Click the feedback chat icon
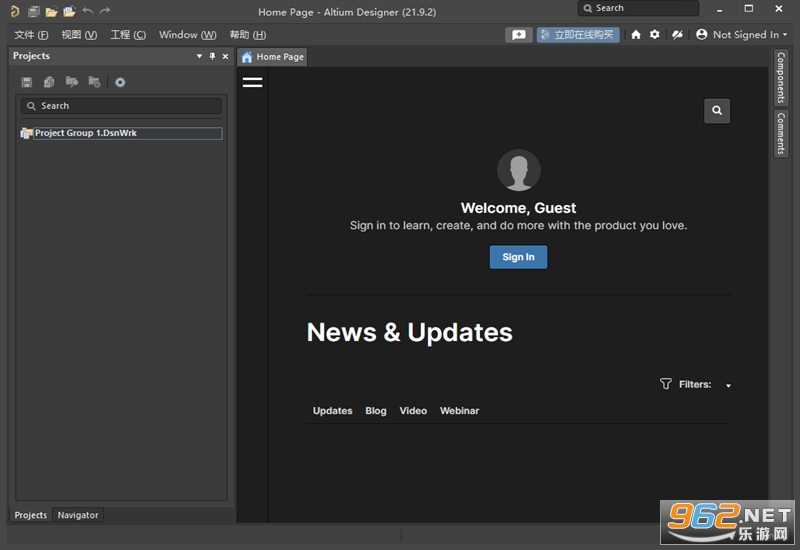Image resolution: width=800 pixels, height=550 pixels. click(519, 35)
